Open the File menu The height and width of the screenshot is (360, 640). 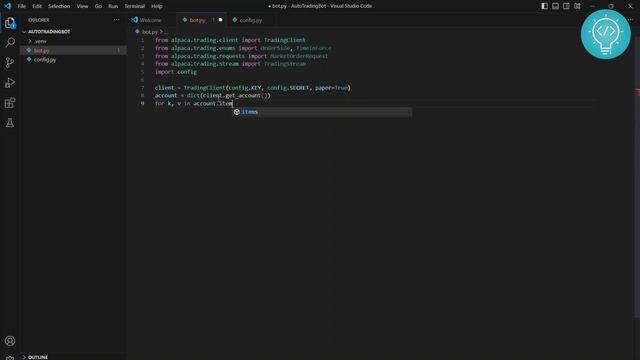22,6
